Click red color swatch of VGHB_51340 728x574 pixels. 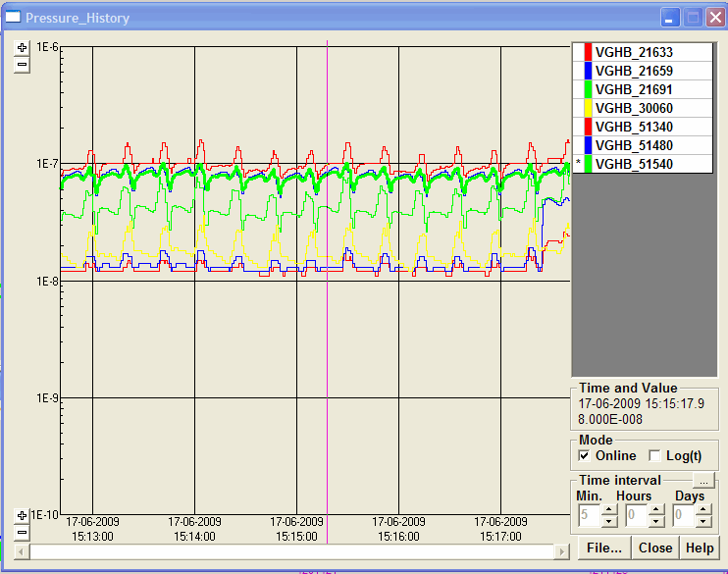(x=588, y=127)
